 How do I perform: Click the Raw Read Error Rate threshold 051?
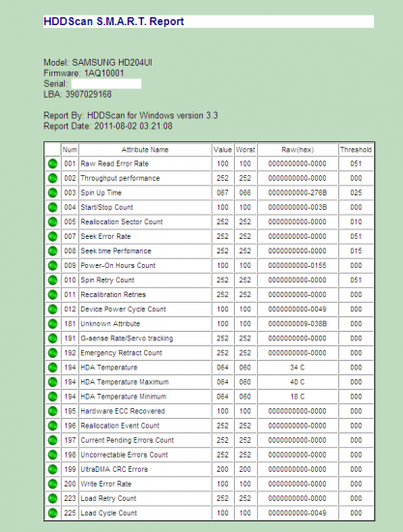356,163
